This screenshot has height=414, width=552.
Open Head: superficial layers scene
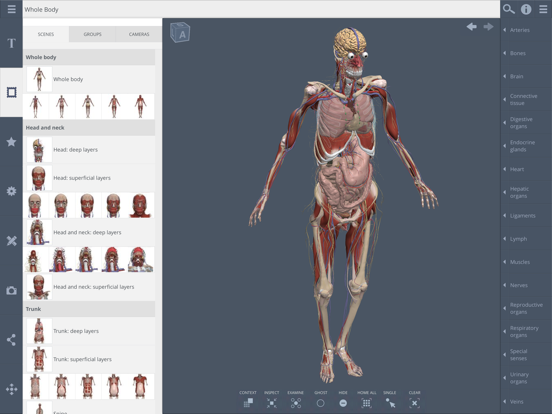pyautogui.click(x=89, y=178)
